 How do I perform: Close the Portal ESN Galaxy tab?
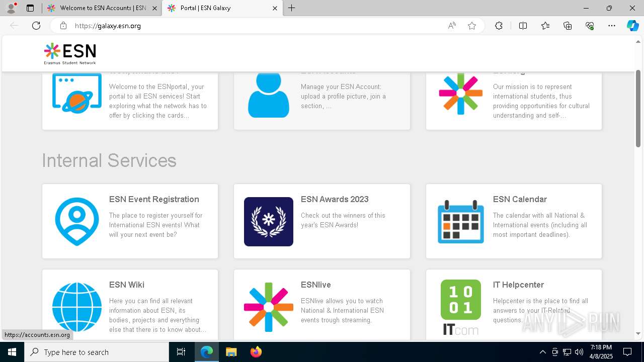pos(275,8)
